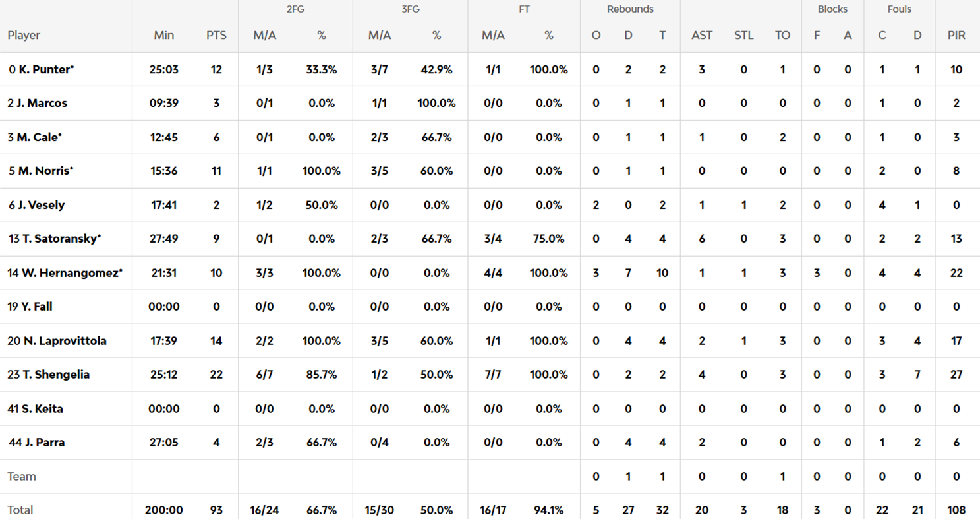
Task: Click the Player column header
Action: coord(24,36)
